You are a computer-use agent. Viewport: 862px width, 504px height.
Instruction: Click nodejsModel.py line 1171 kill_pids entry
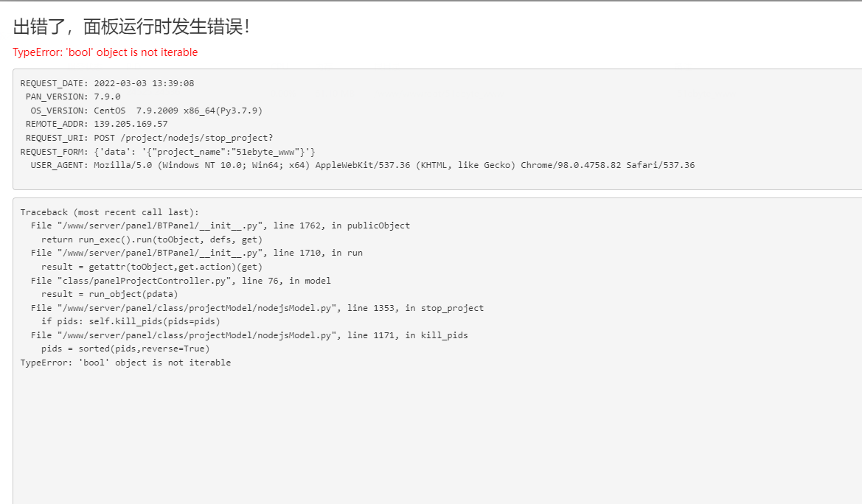pyautogui.click(x=249, y=335)
